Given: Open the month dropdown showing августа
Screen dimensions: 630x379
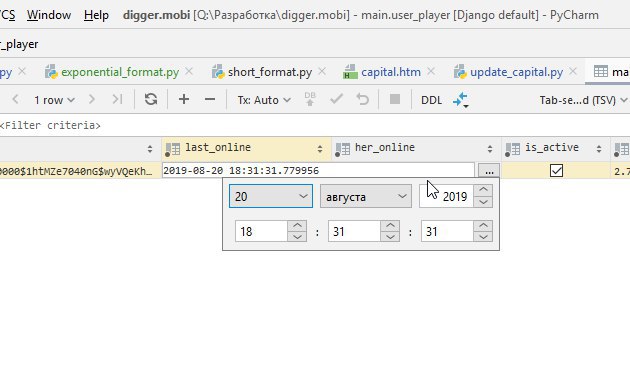Looking at the screenshot, I should [x=366, y=196].
